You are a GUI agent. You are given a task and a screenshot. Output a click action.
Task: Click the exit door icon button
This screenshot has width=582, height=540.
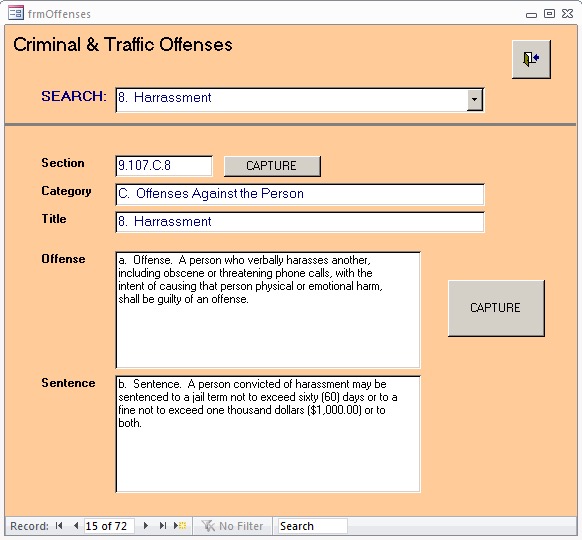[x=531, y=59]
